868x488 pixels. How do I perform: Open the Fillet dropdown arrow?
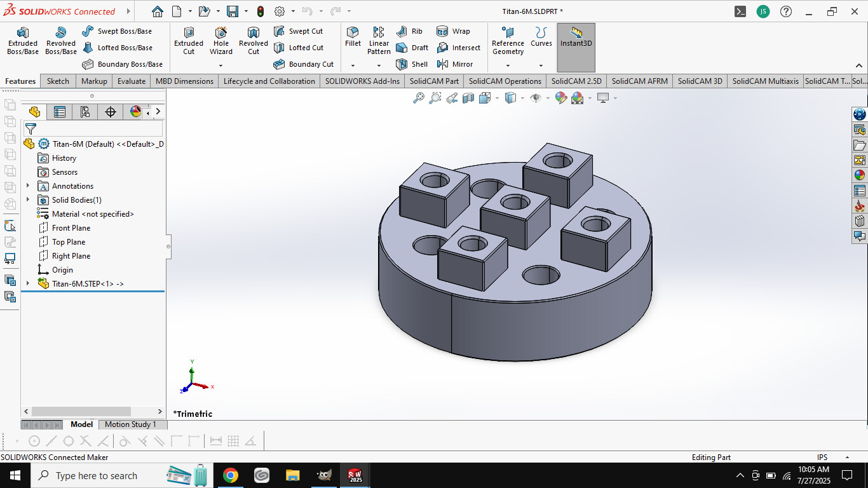[x=353, y=65]
